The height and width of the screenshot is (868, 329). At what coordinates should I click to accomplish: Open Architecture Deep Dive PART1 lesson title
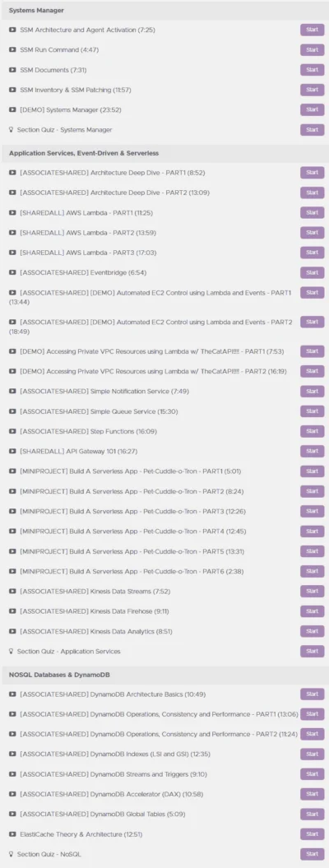(113, 173)
